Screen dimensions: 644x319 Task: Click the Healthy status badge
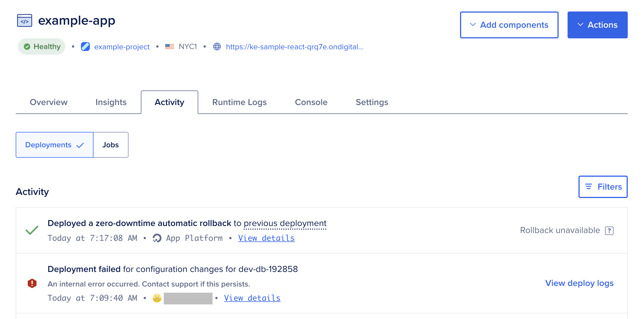pyautogui.click(x=41, y=46)
